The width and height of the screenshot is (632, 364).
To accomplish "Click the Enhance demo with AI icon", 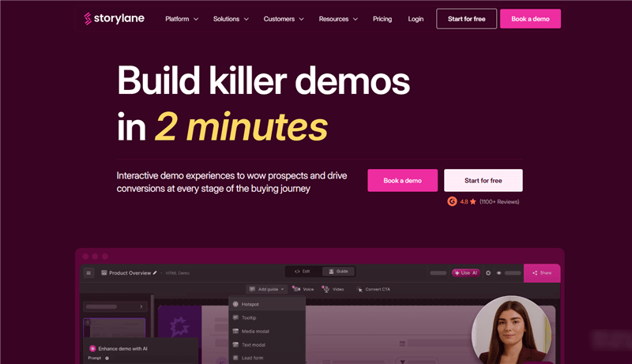I will (x=92, y=349).
